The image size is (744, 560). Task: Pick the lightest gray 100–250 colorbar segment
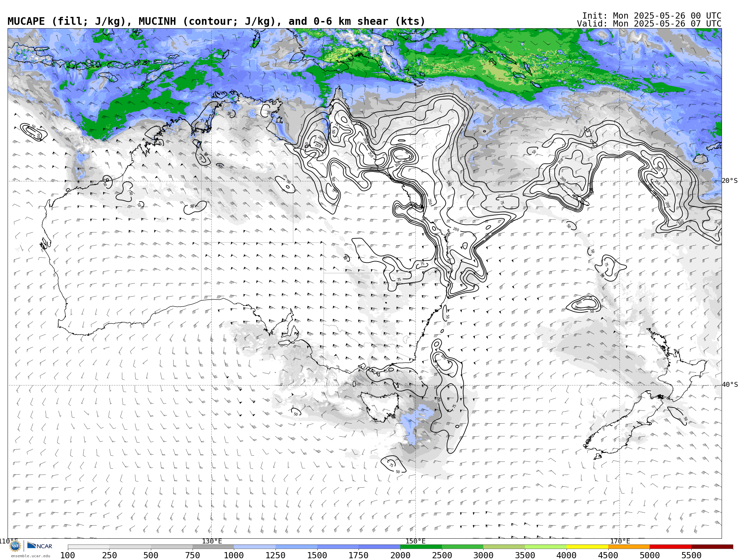(x=89, y=547)
